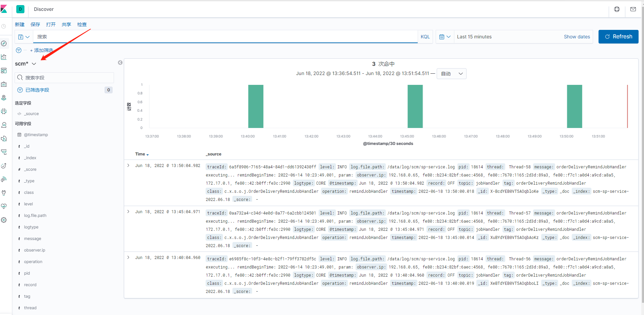Expand the 13:50:04.982 log row
Screen dimensions: 644x315
pyautogui.click(x=128, y=165)
